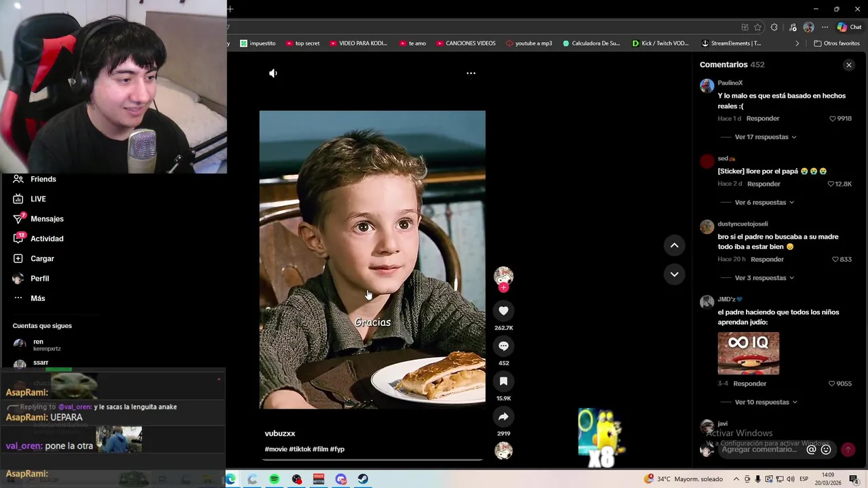Open the emoji picker in comment box
Viewport: 868px width, 488px height.
click(x=826, y=449)
